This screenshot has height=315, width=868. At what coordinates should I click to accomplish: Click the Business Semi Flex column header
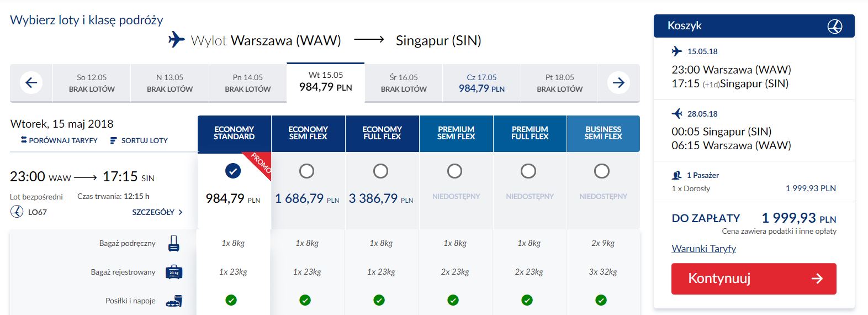[604, 133]
